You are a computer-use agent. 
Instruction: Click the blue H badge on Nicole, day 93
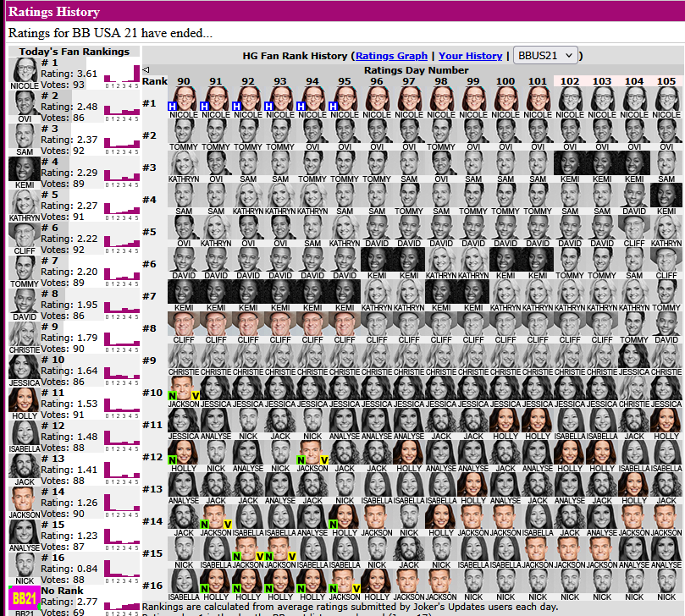268,106
